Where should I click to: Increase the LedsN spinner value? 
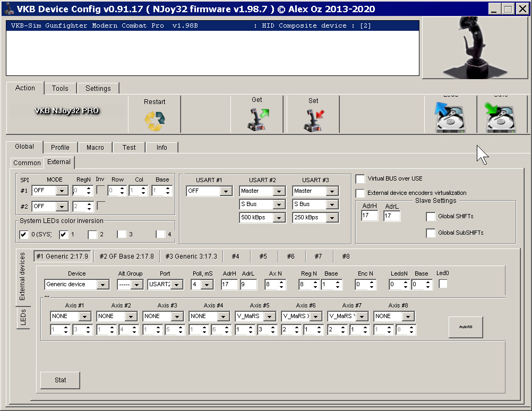(406, 282)
